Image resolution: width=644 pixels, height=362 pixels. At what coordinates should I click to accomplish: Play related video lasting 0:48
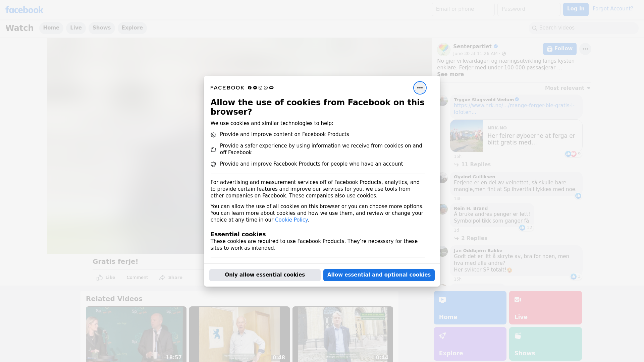click(239, 334)
